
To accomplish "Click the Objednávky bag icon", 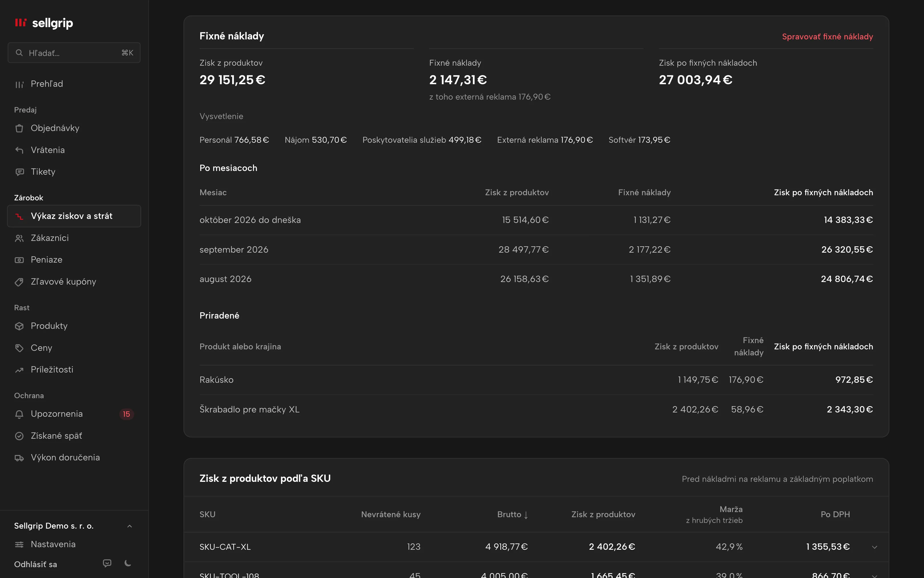I will (x=19, y=128).
